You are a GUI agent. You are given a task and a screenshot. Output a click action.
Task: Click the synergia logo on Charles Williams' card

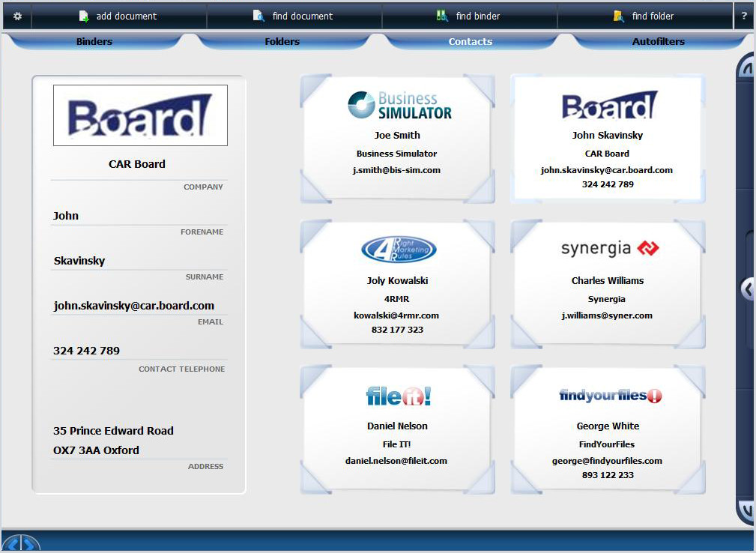coord(610,248)
